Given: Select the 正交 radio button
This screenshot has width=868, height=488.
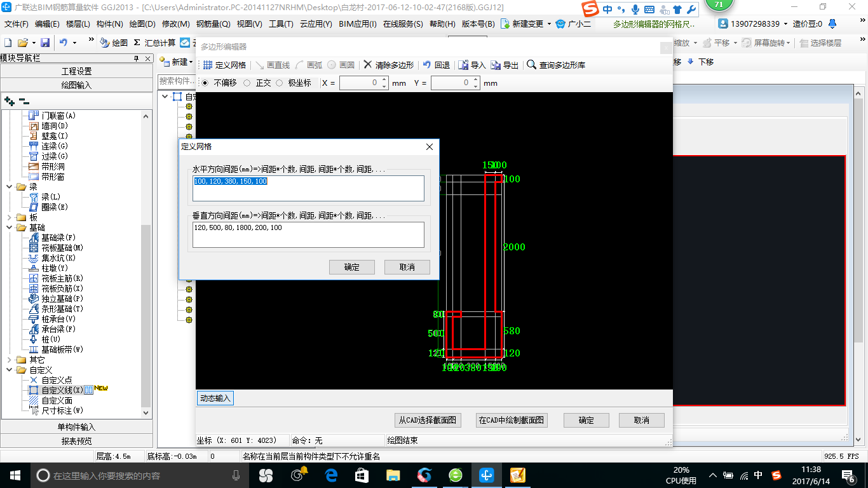Looking at the screenshot, I should click(x=247, y=83).
